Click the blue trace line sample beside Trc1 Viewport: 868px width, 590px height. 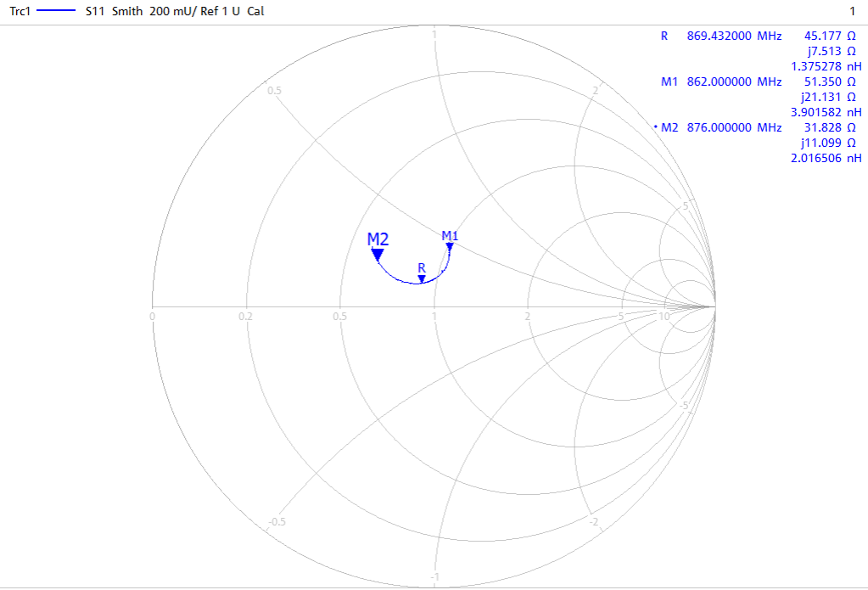[x=56, y=12]
